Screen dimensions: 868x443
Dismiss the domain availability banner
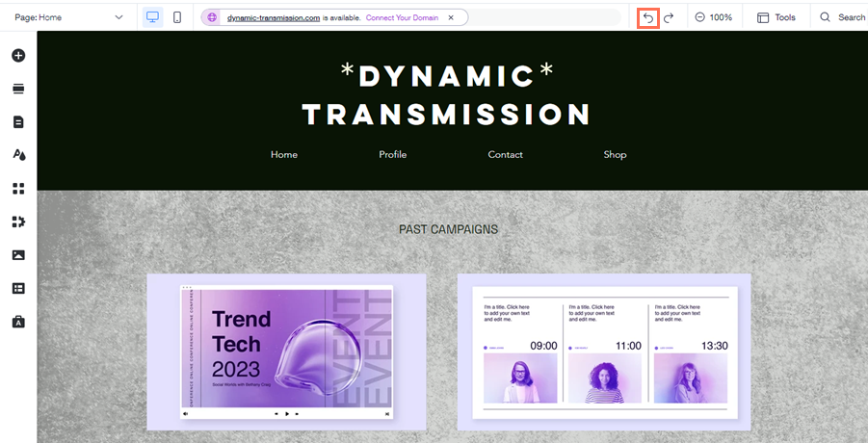point(451,17)
